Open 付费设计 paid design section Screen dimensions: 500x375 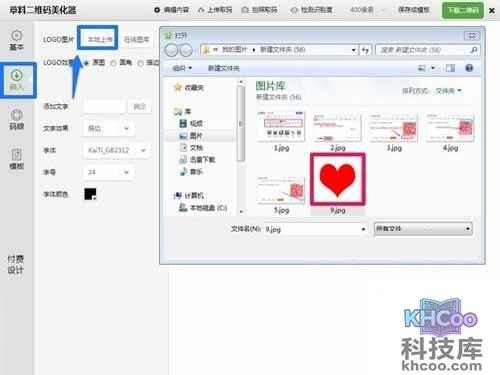click(16, 264)
